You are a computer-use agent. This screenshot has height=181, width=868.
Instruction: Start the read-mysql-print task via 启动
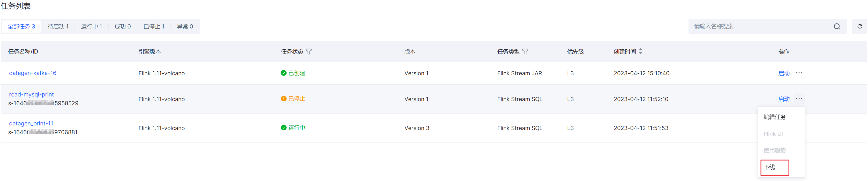coord(784,99)
